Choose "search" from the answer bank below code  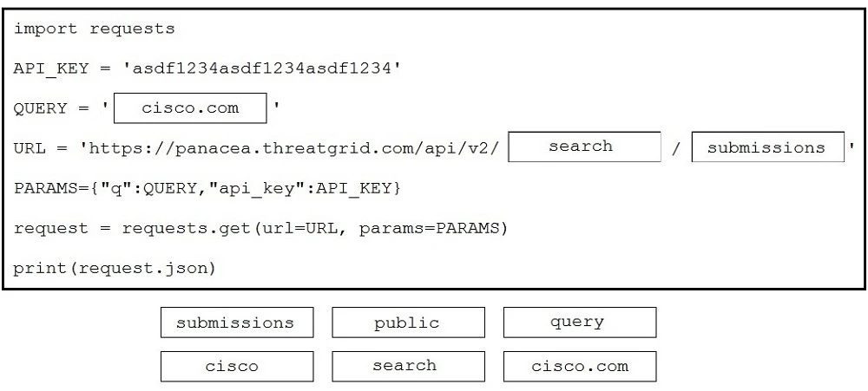click(407, 366)
